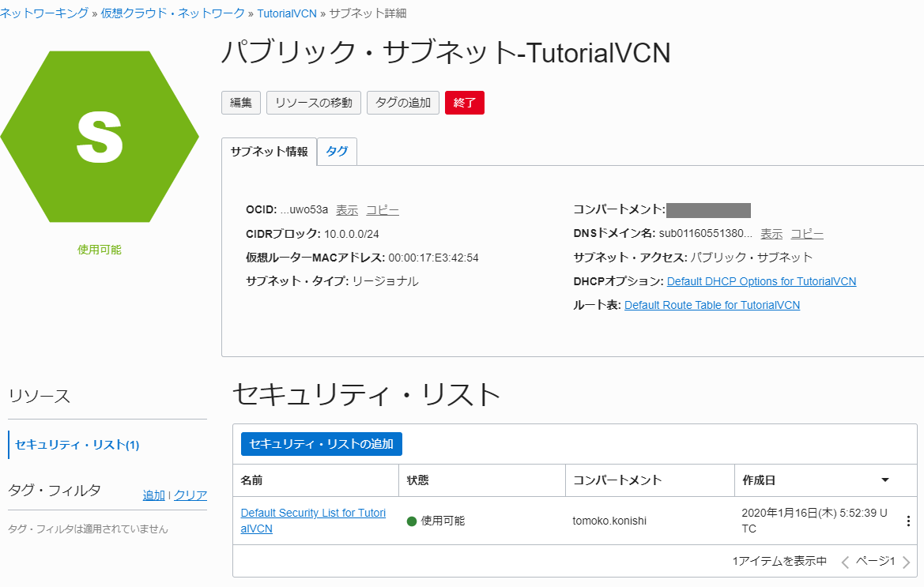This screenshot has height=587, width=924.
Task: Select the サブネット情報 tab
Action: pos(269,152)
